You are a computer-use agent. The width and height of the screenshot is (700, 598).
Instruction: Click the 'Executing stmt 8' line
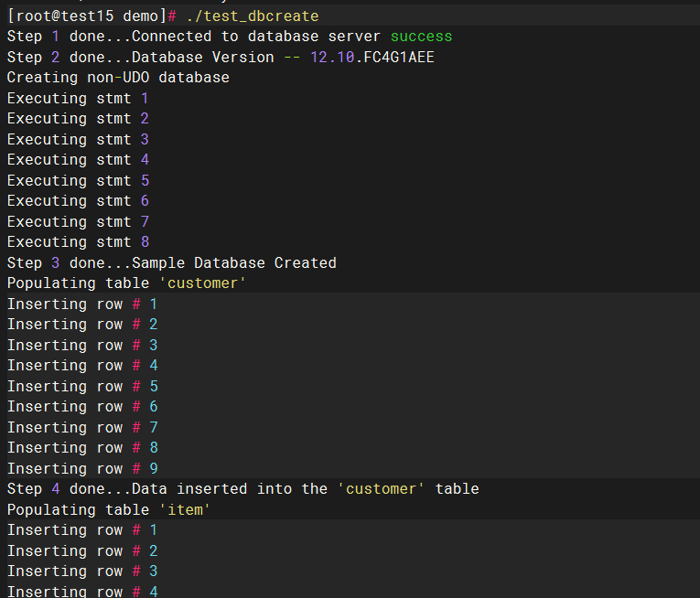pyautogui.click(x=78, y=242)
